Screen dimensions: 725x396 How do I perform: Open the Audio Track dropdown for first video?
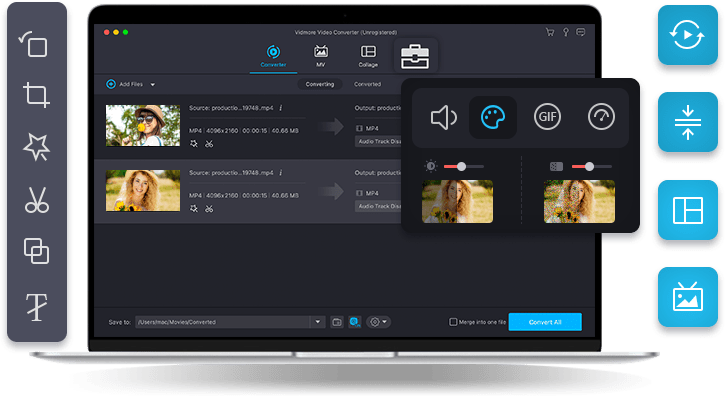pos(379,142)
